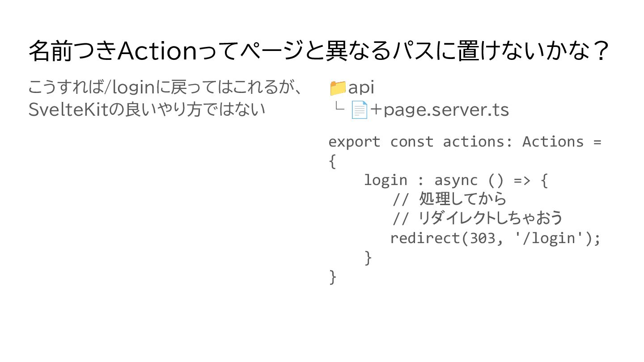The image size is (644, 362).
Task: Click the indented closing brace of login
Action: (368, 258)
